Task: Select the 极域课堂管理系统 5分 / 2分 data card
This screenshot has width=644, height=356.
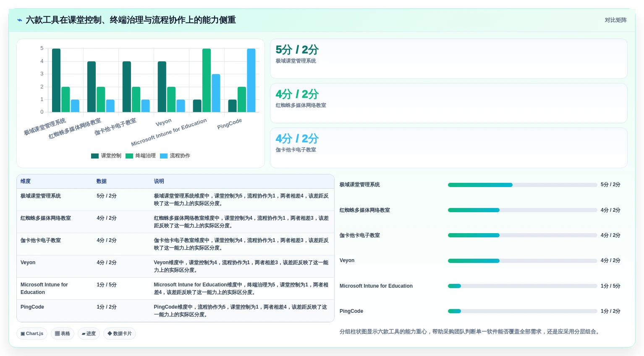Action: (x=449, y=59)
